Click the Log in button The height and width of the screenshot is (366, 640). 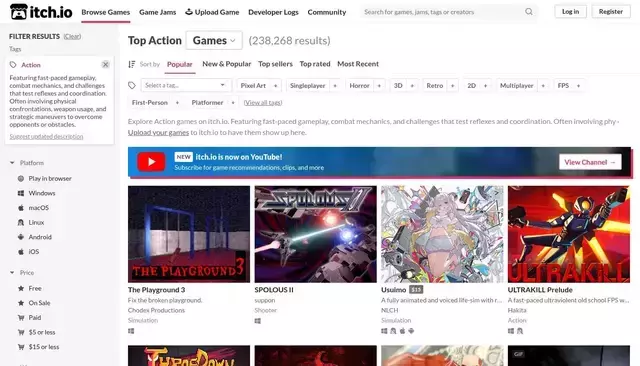point(570,11)
